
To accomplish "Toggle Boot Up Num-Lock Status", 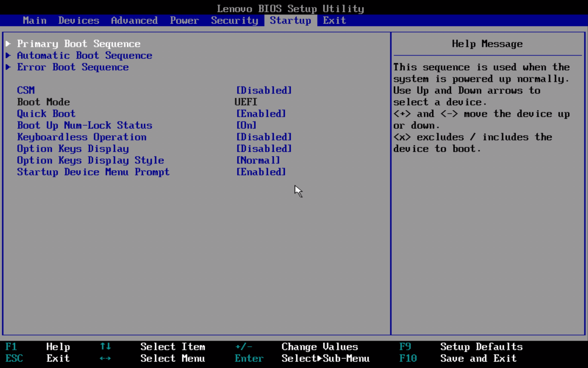I will pyautogui.click(x=246, y=125).
